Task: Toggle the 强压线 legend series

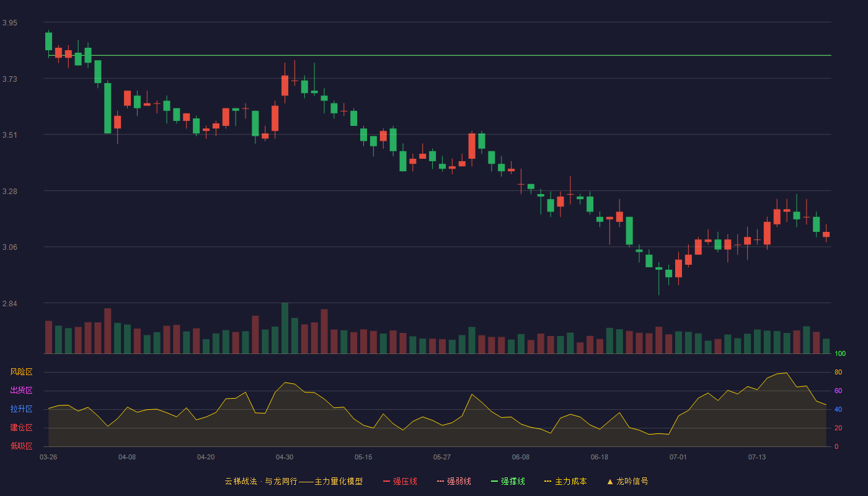Action: point(400,481)
